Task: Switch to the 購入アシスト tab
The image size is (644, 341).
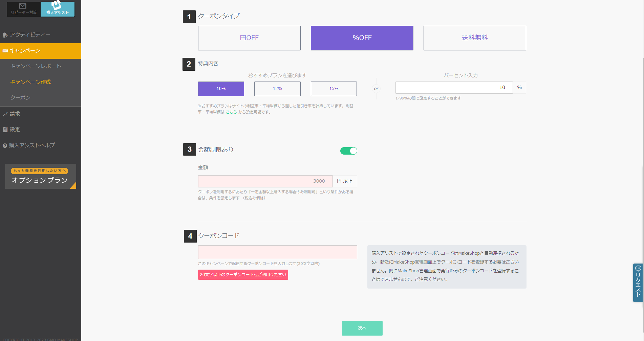Action: pyautogui.click(x=58, y=9)
